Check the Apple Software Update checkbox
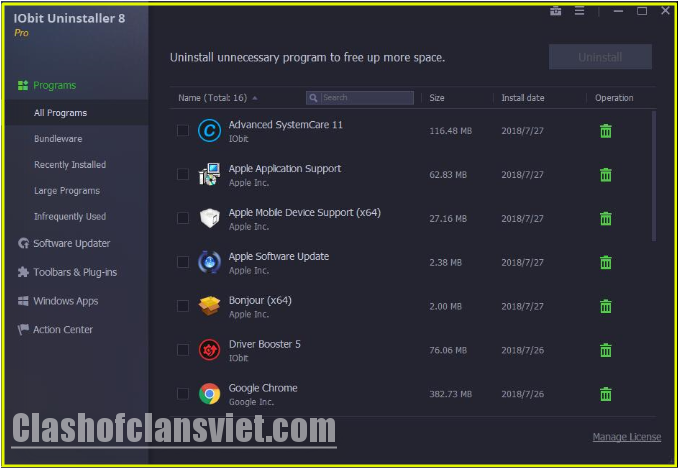The height and width of the screenshot is (469, 679). tap(183, 262)
